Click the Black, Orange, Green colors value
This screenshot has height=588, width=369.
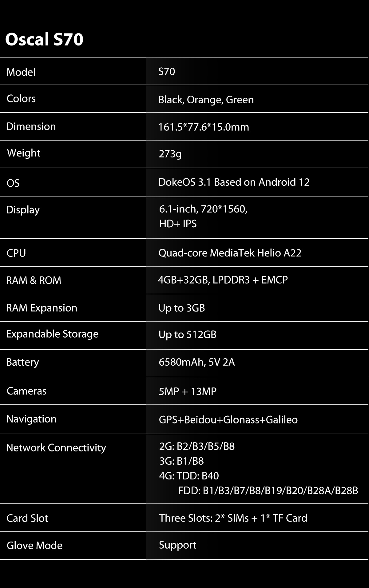click(206, 100)
